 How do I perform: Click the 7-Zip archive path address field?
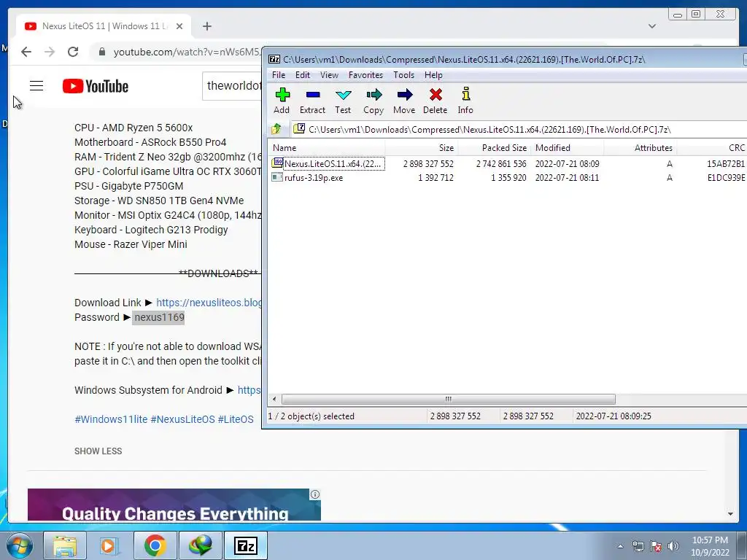(x=519, y=129)
